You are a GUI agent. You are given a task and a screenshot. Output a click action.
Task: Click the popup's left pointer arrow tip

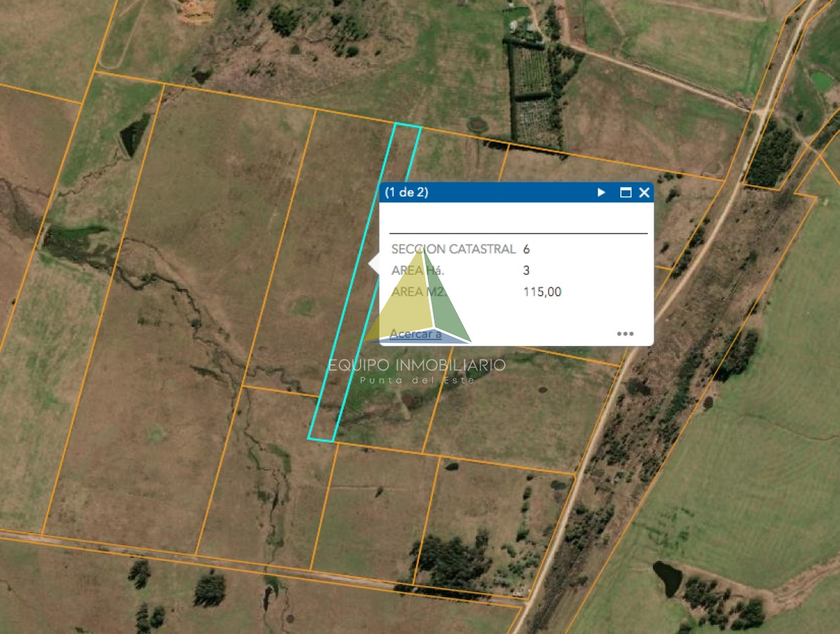372,264
